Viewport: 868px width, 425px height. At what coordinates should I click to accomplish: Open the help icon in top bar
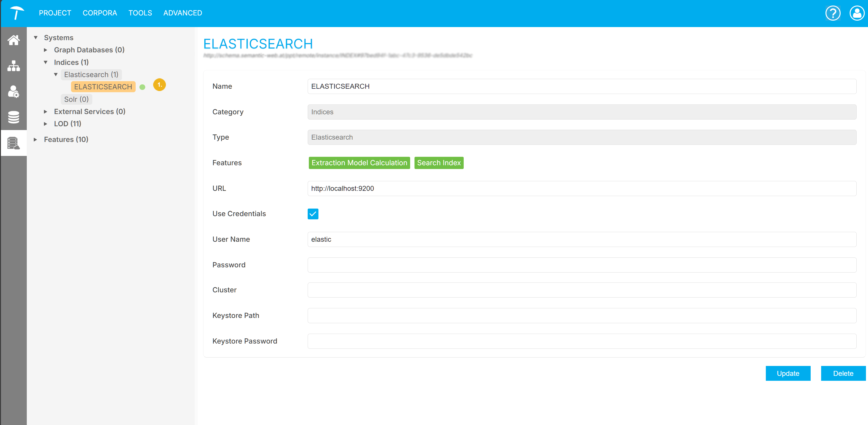pos(832,13)
